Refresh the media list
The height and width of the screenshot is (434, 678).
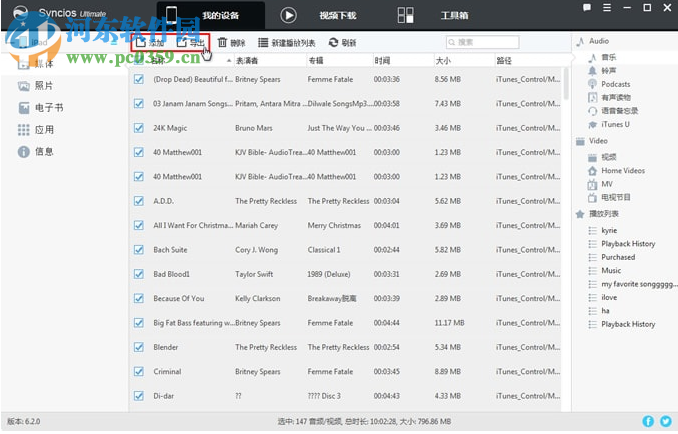click(x=342, y=42)
